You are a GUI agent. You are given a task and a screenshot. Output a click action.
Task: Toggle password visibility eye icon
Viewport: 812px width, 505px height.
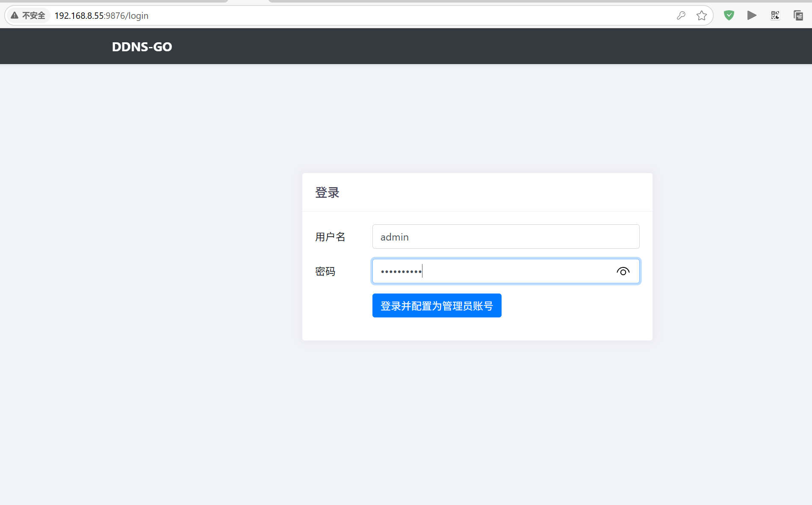click(x=623, y=271)
